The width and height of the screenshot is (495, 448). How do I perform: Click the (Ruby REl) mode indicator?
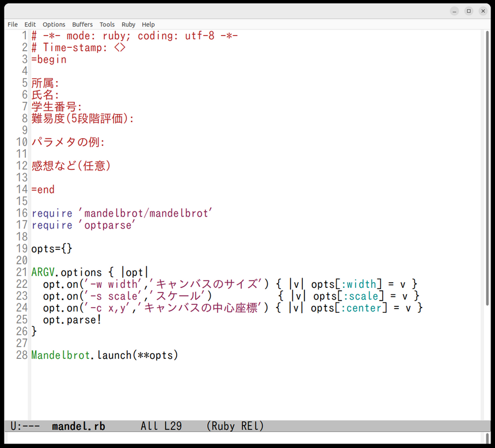tap(235, 426)
